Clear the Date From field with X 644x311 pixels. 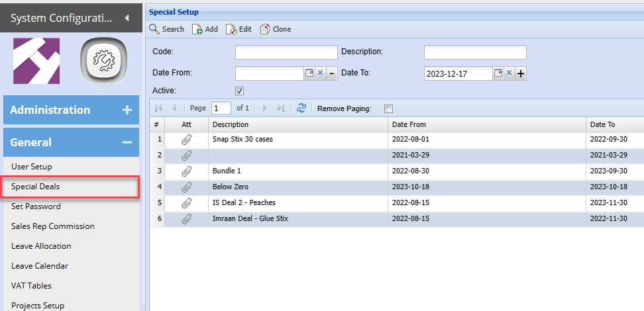321,73
